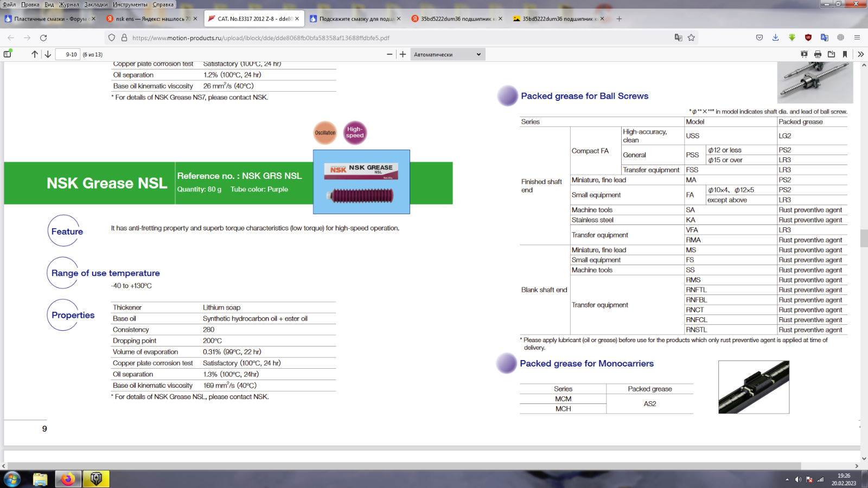The image size is (868, 488).
Task: Open the Журнал menu
Action: [69, 4]
